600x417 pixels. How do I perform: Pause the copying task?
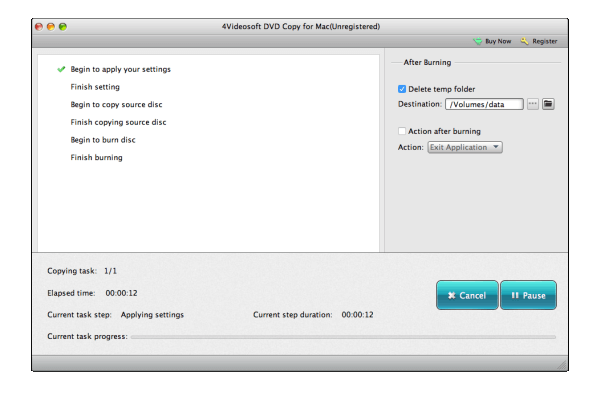[528, 295]
